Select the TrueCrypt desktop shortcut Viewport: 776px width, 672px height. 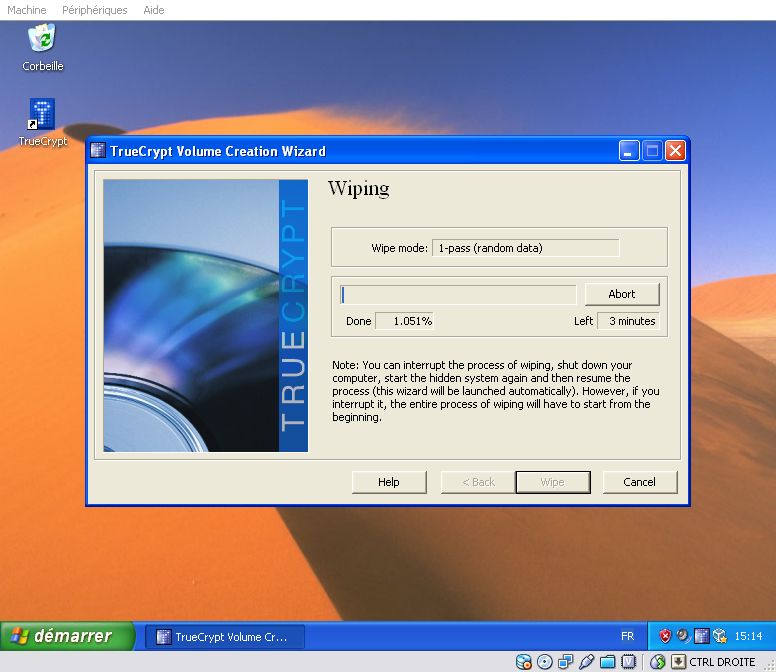click(43, 122)
